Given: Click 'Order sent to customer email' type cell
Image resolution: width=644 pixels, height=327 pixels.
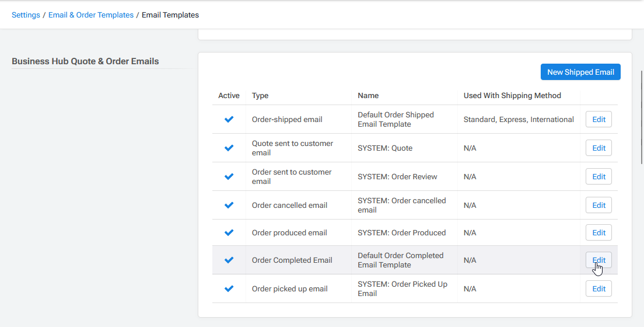Looking at the screenshot, I should (299, 176).
